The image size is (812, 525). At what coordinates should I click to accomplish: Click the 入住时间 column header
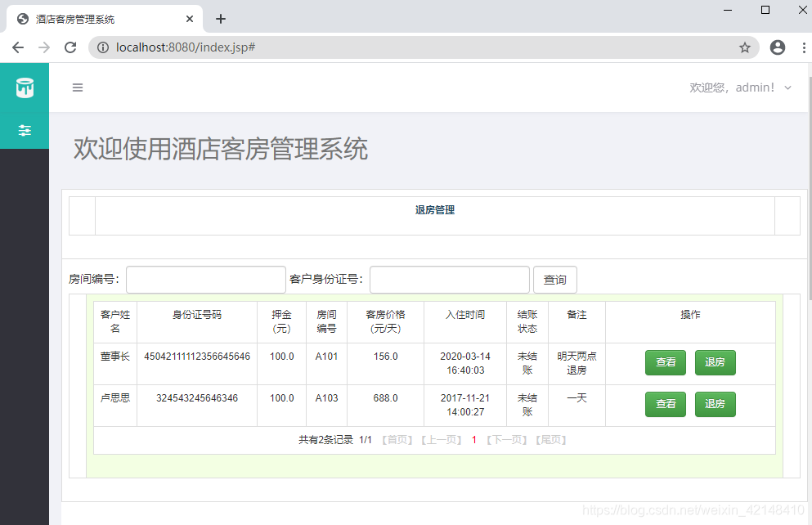[465, 315]
